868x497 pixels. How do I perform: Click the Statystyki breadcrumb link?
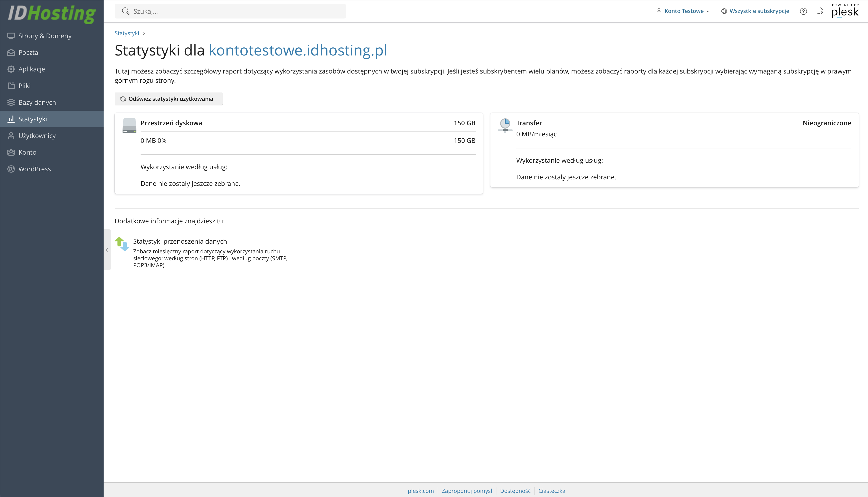tap(127, 33)
